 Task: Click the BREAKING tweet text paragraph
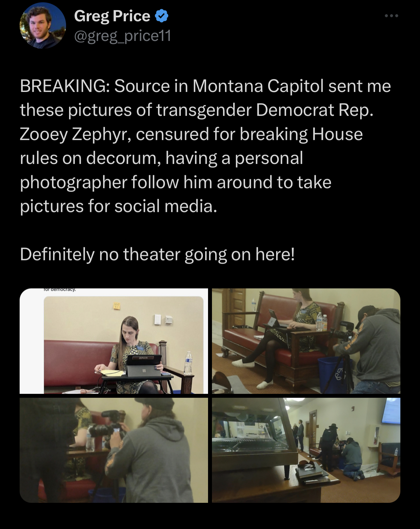point(205,146)
